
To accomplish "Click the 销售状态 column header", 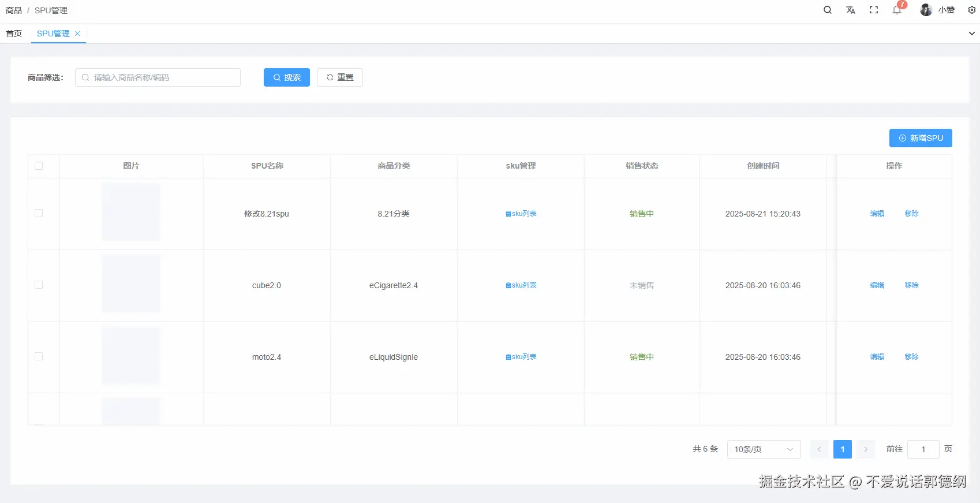I will tap(642, 166).
